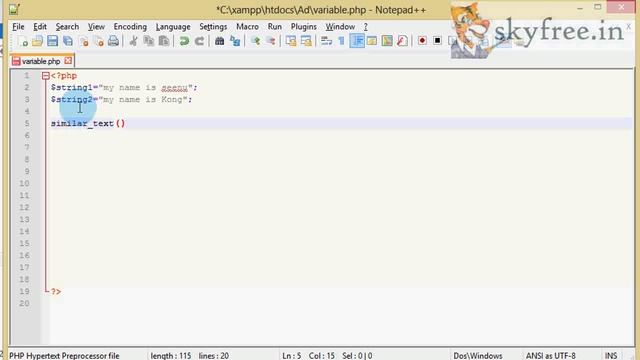Create a new file with the New icon

22,41
